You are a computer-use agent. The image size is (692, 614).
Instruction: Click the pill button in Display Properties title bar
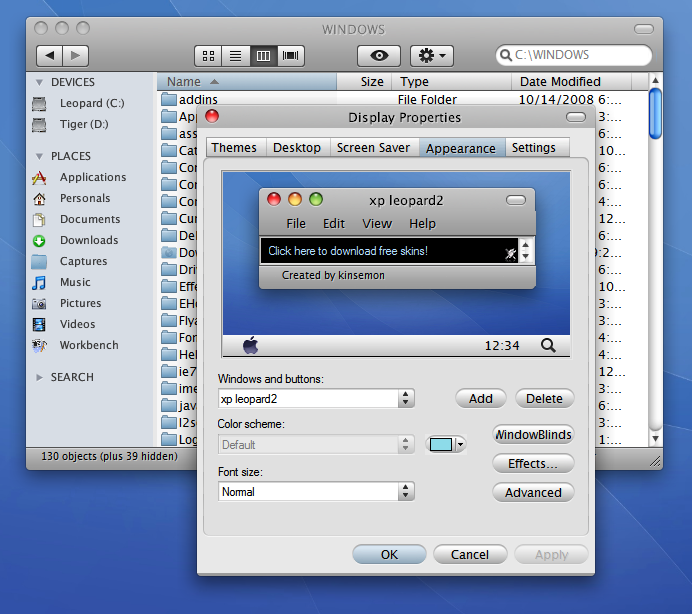pos(576,117)
